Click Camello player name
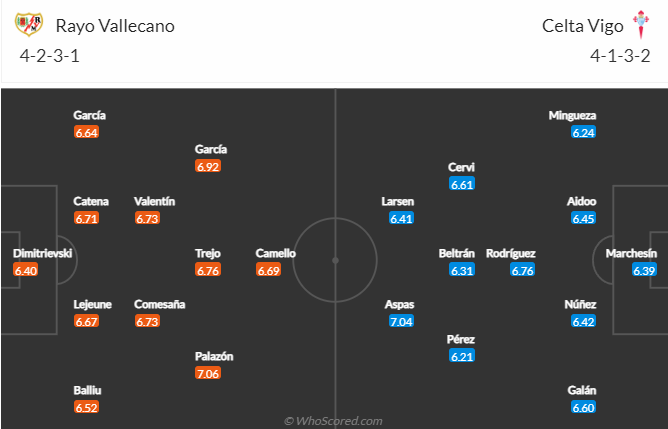Screen dimensions: 668x429 [275, 253]
